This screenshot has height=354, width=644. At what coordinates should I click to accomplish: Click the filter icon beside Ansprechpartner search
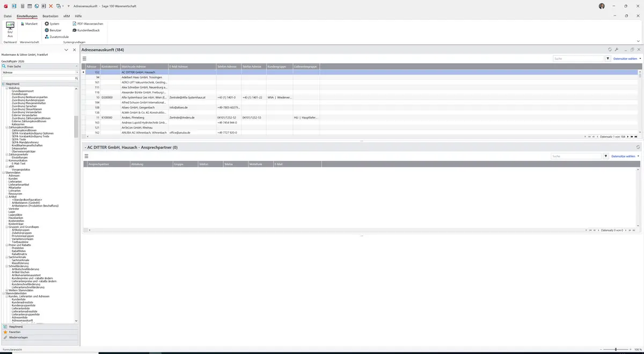pyautogui.click(x=606, y=156)
